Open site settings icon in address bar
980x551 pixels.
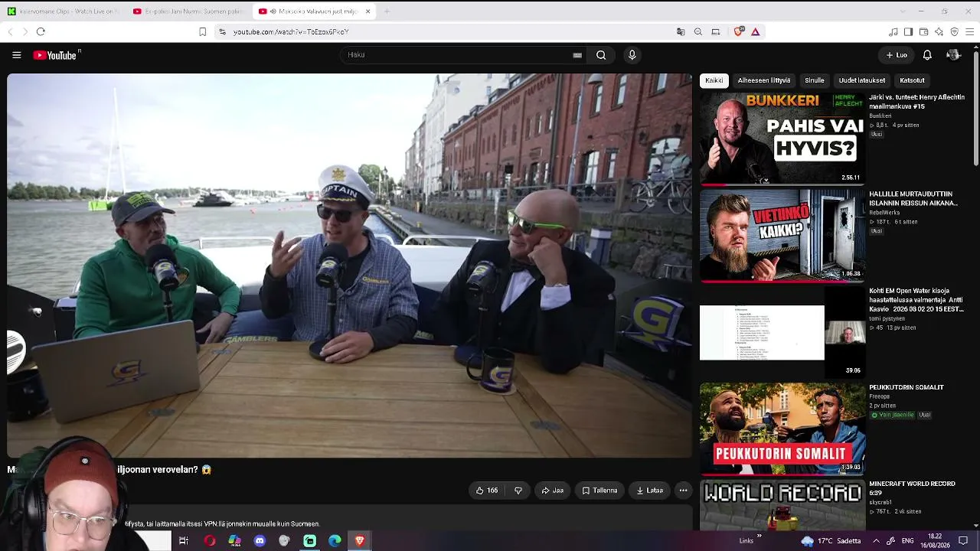[222, 31]
